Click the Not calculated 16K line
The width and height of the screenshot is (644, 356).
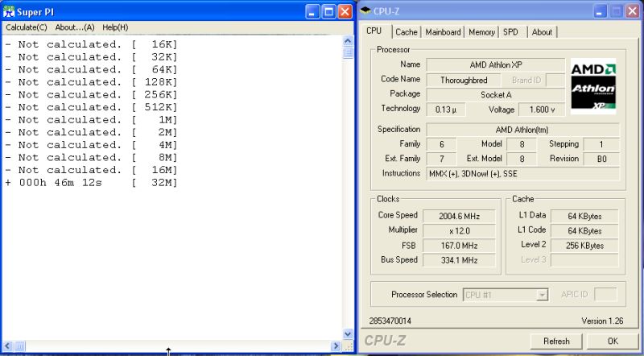[x=91, y=44]
